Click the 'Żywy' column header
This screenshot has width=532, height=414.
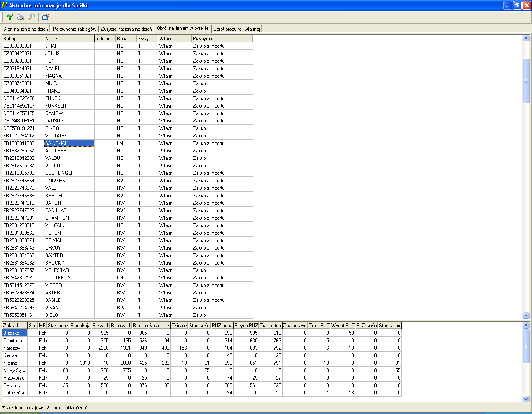pos(148,39)
